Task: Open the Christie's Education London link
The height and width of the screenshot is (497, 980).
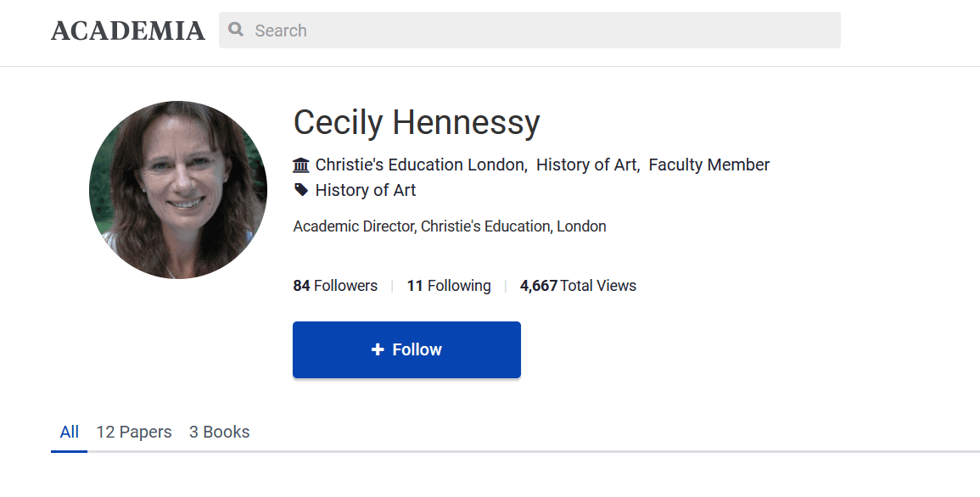Action: [420, 165]
